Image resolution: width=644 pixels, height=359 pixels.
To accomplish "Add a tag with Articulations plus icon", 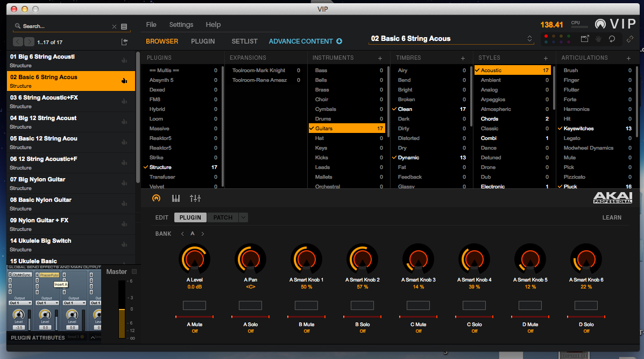I will click(629, 58).
